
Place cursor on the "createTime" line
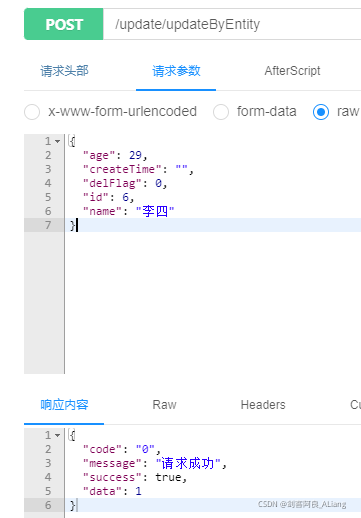[138, 169]
